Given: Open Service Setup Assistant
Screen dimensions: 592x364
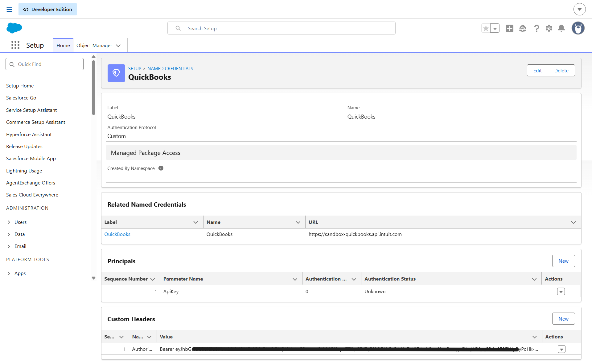Looking at the screenshot, I should point(31,110).
